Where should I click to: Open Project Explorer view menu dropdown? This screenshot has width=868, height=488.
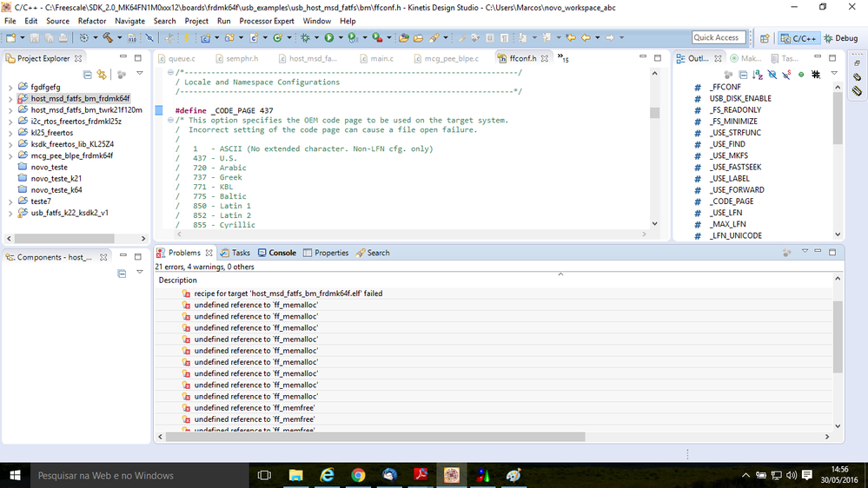click(140, 74)
